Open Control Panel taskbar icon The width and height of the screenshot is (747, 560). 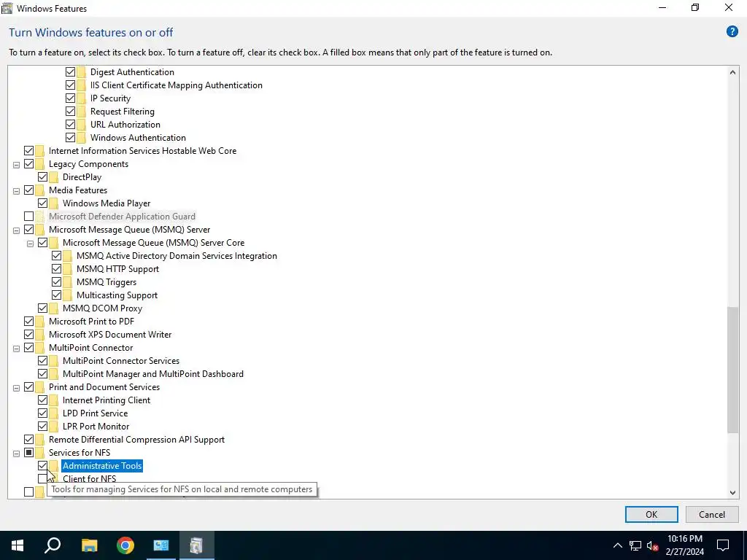(161, 545)
